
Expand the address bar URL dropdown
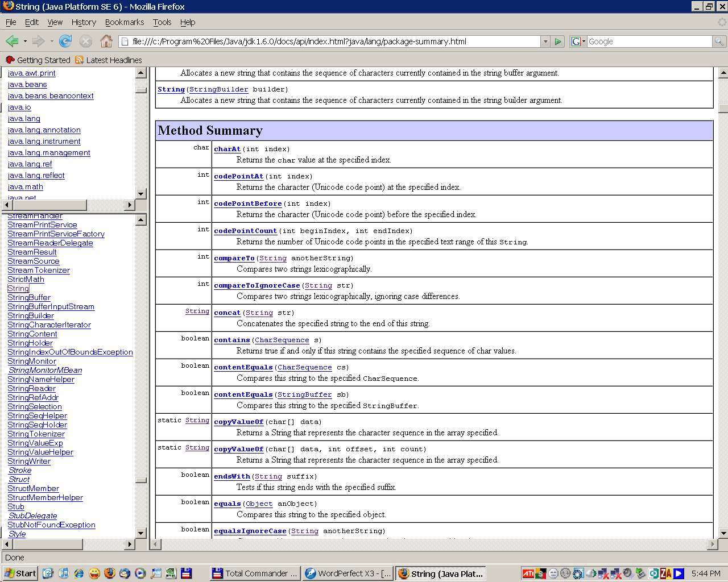click(x=545, y=41)
